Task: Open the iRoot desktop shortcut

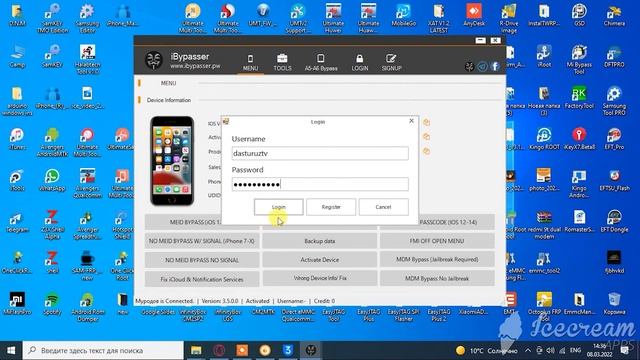Action: tap(544, 57)
